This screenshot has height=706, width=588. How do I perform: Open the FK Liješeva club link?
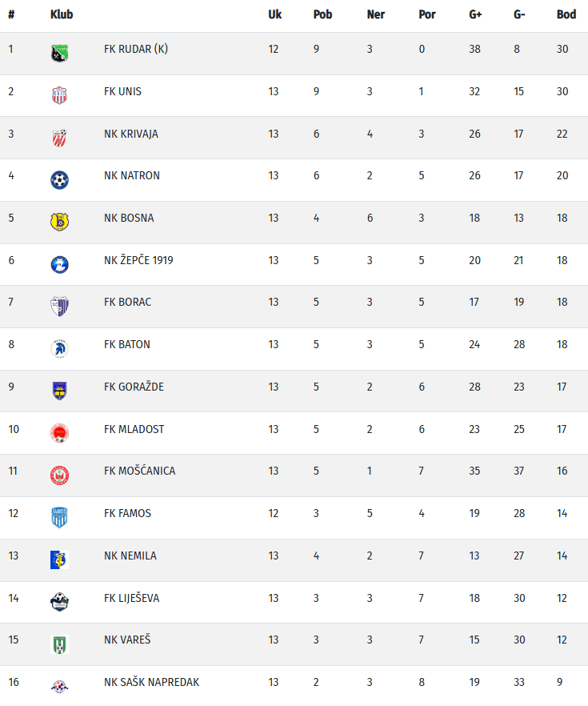[x=131, y=598]
